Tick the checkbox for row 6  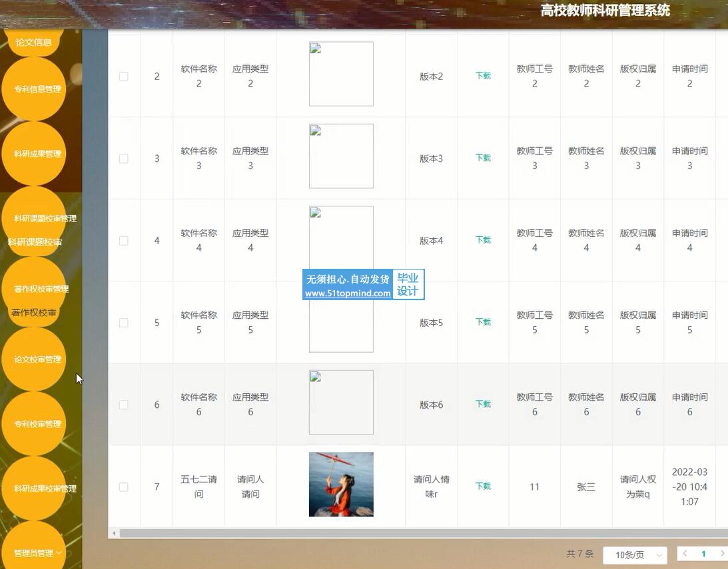point(123,405)
